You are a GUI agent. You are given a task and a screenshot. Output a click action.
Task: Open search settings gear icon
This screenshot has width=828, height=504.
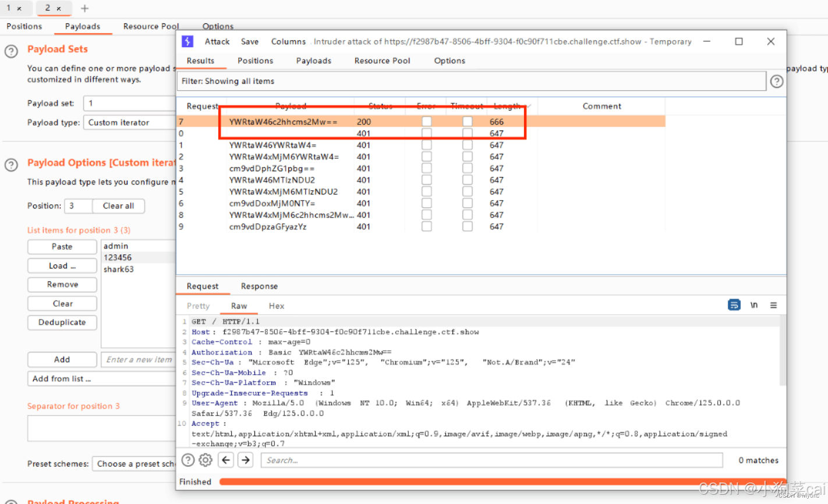206,460
